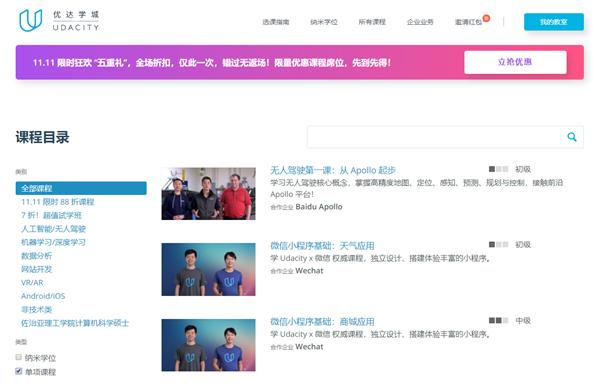The image size is (600, 387).
Task: Click the 商城应用 course thumbnail image
Action: click(x=209, y=345)
